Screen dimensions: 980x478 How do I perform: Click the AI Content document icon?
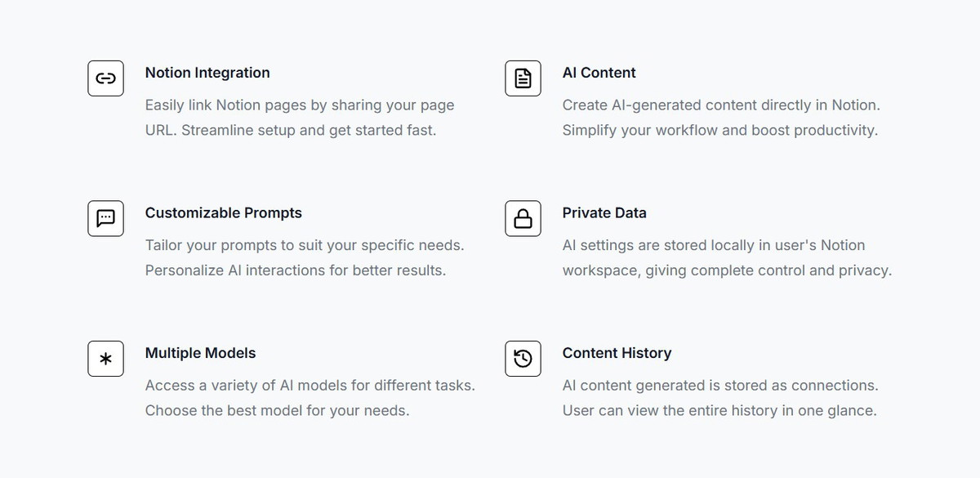pyautogui.click(x=523, y=78)
